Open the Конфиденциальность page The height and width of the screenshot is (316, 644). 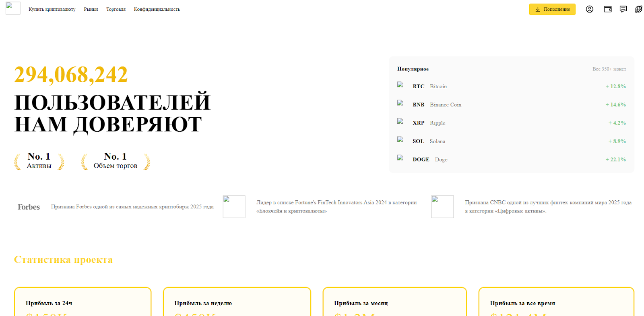(x=157, y=9)
